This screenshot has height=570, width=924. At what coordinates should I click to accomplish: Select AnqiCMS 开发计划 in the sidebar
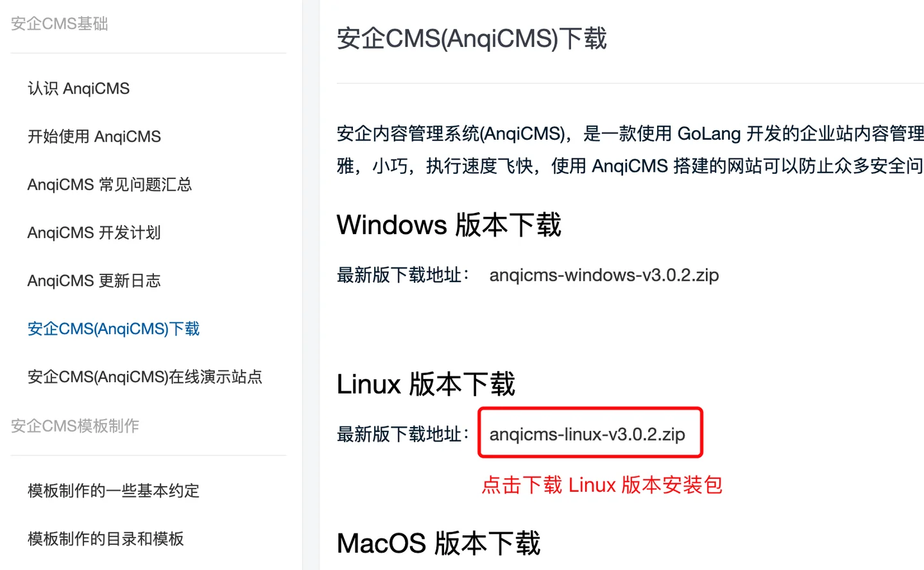coord(94,233)
